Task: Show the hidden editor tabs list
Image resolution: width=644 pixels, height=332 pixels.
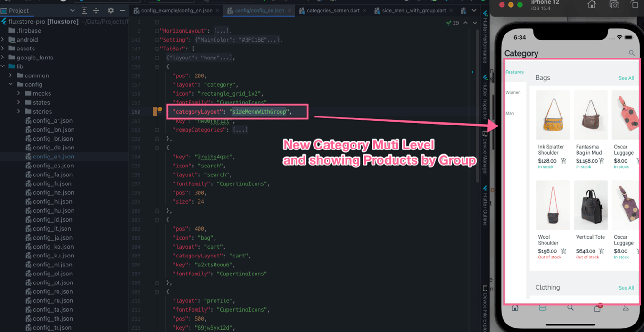Action: click(474, 10)
